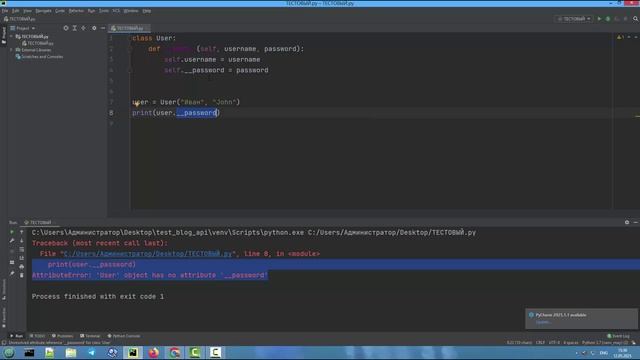This screenshot has width=640, height=360.
Task: Rerun the script using Run panel green arrow
Action: coord(12,232)
